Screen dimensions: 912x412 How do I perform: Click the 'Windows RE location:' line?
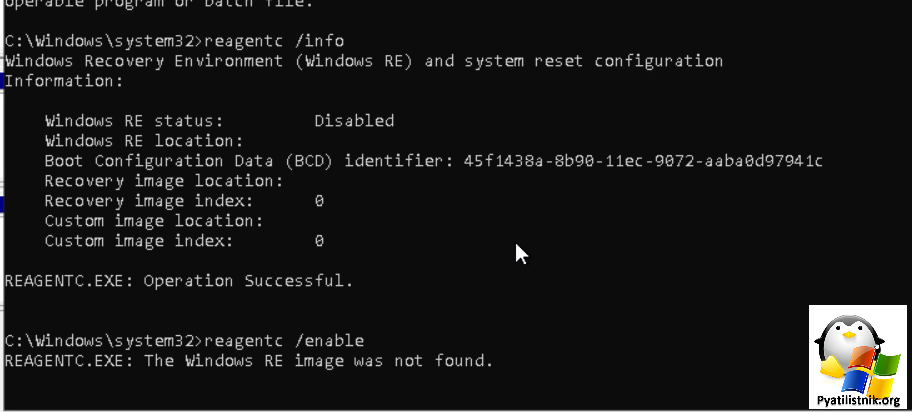144,141
